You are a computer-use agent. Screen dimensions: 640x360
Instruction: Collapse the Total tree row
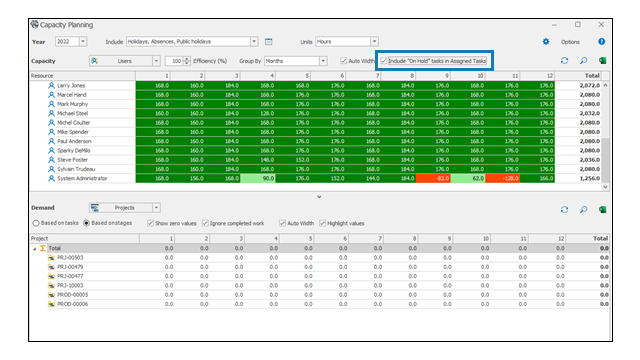[x=35, y=249]
